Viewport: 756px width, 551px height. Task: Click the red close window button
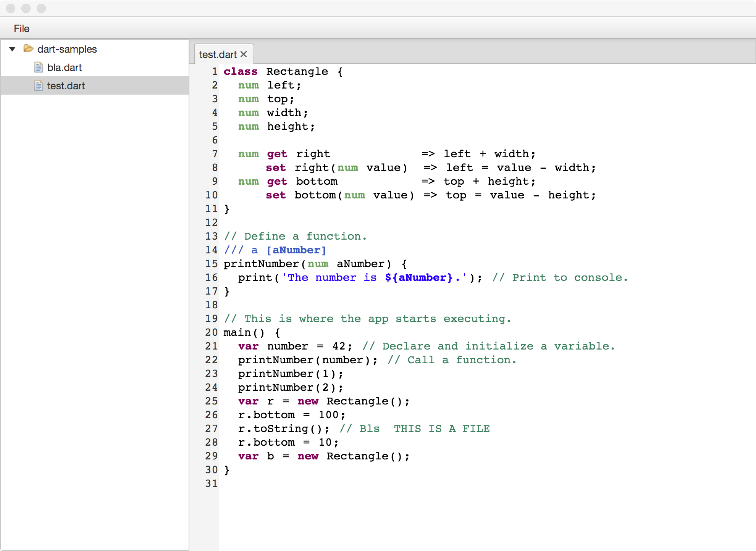[x=11, y=8]
